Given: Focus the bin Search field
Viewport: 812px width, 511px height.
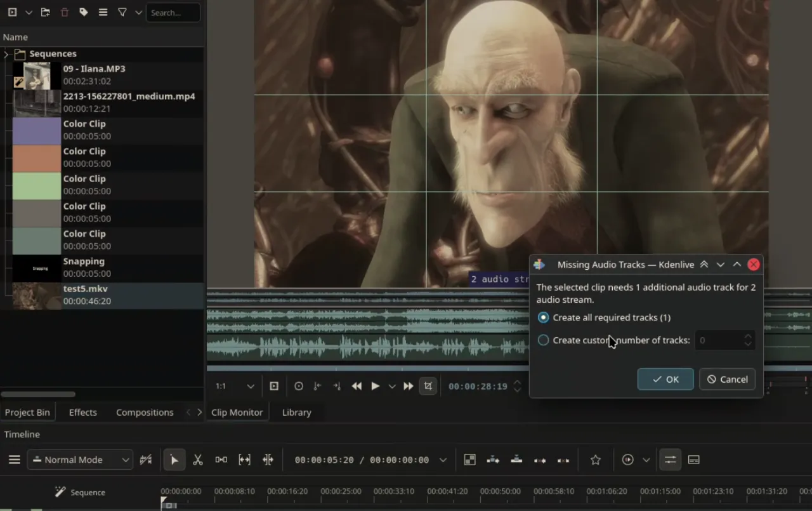Looking at the screenshot, I should (x=173, y=12).
